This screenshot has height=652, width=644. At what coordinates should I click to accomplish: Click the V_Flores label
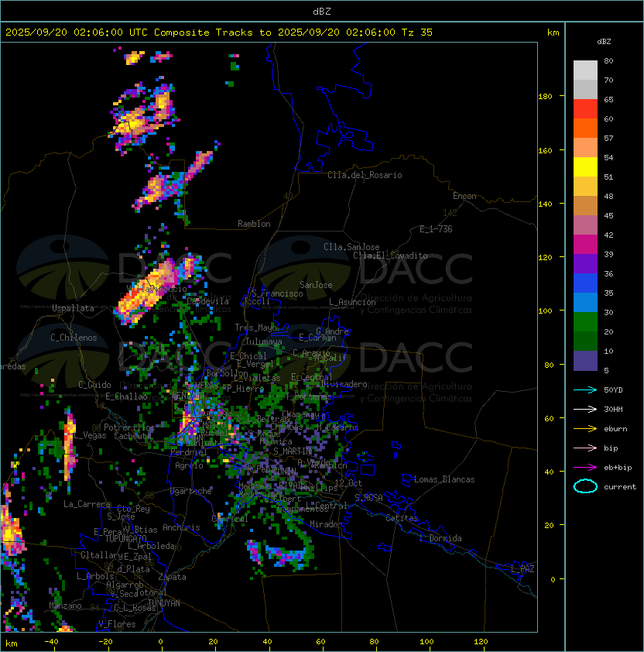click(117, 624)
